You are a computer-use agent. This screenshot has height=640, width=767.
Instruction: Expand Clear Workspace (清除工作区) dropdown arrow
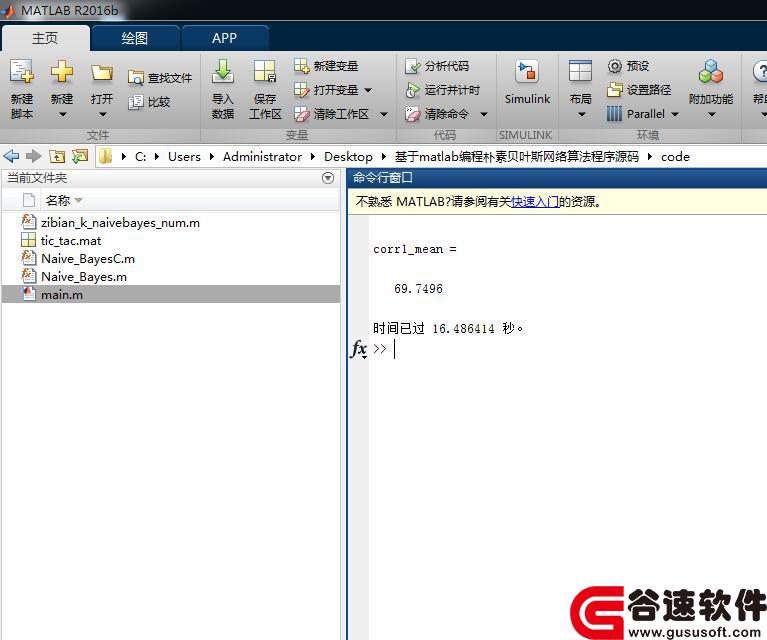point(384,114)
